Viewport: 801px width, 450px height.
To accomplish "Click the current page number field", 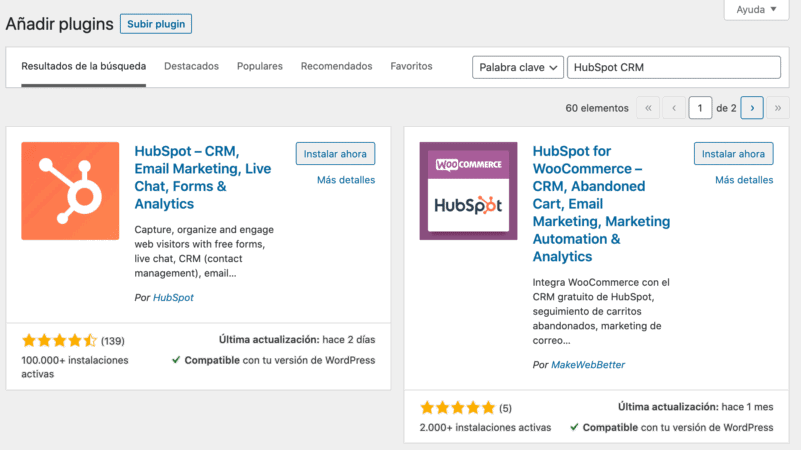I will click(700, 108).
